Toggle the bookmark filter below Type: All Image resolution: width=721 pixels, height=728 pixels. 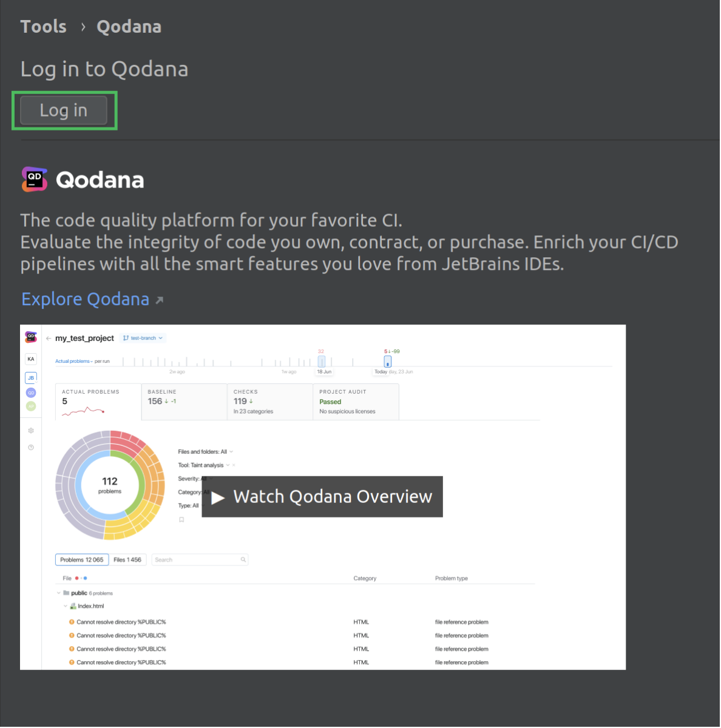click(x=181, y=519)
